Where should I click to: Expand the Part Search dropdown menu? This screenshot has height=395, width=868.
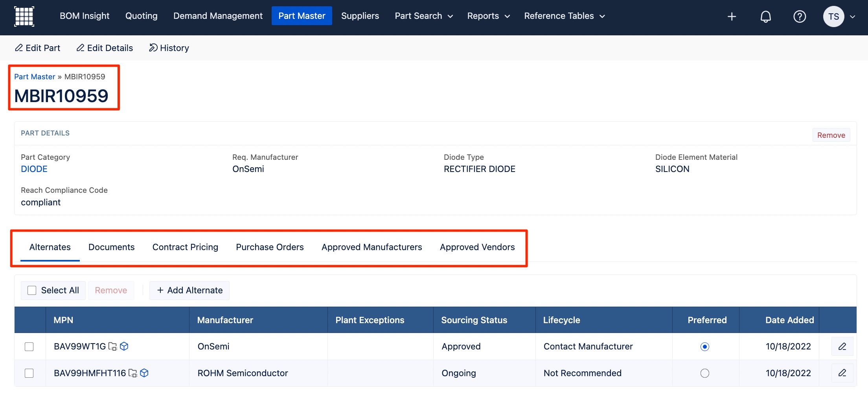coord(424,16)
